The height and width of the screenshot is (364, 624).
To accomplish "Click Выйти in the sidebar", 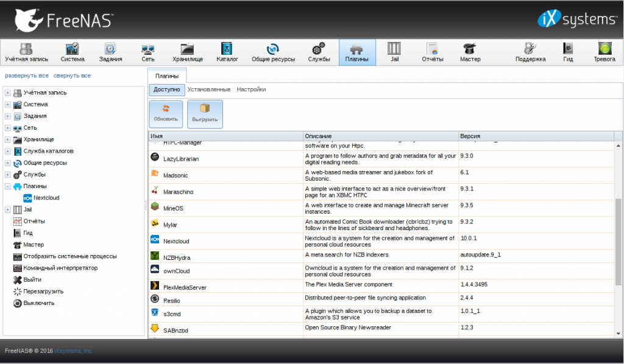I will [x=27, y=280].
